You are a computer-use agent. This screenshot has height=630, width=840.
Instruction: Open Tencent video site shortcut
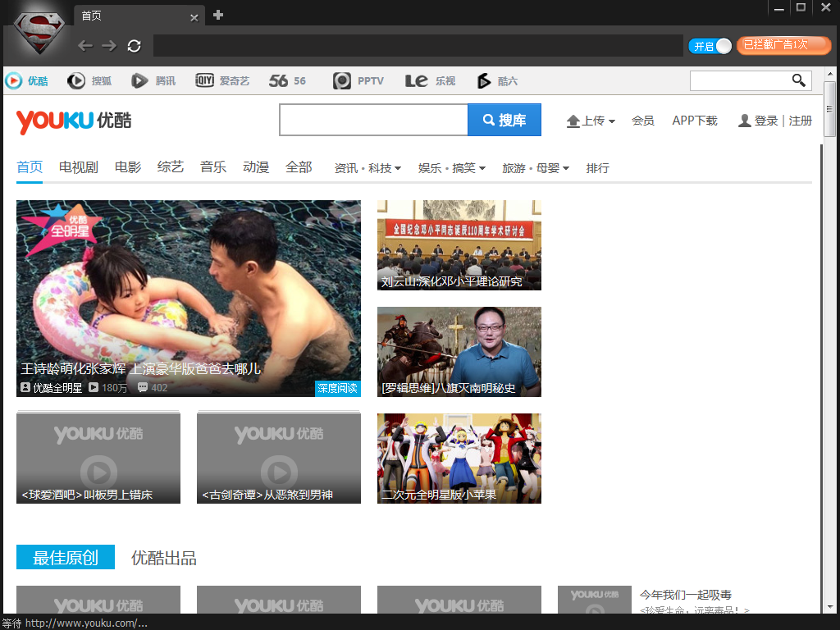153,80
